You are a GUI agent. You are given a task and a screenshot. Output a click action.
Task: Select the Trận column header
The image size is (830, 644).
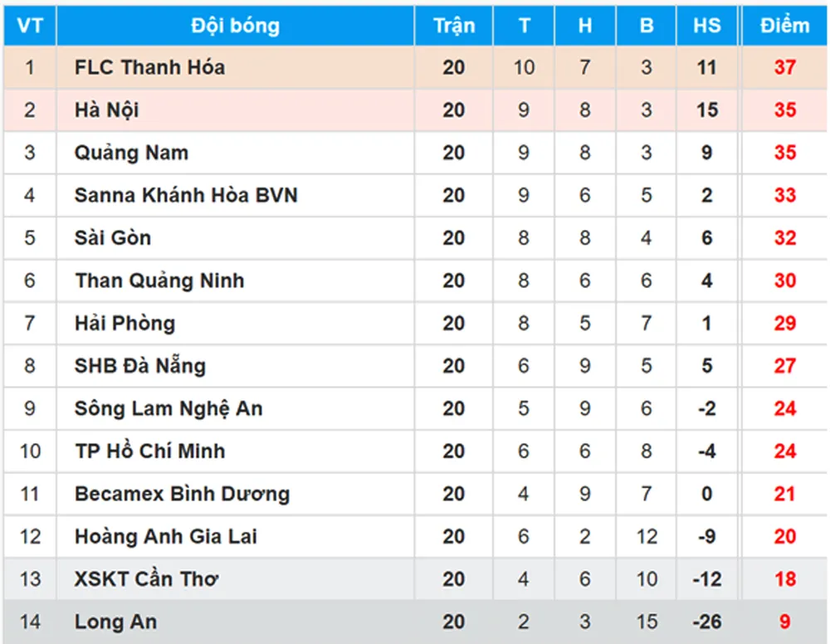tap(454, 26)
